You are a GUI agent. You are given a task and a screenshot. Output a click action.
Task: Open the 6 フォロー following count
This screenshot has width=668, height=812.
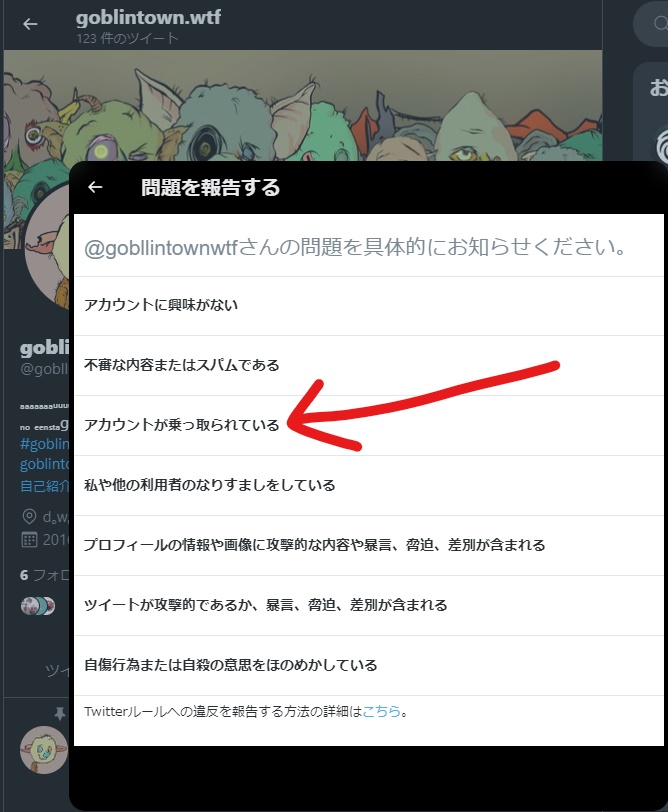coord(45,575)
